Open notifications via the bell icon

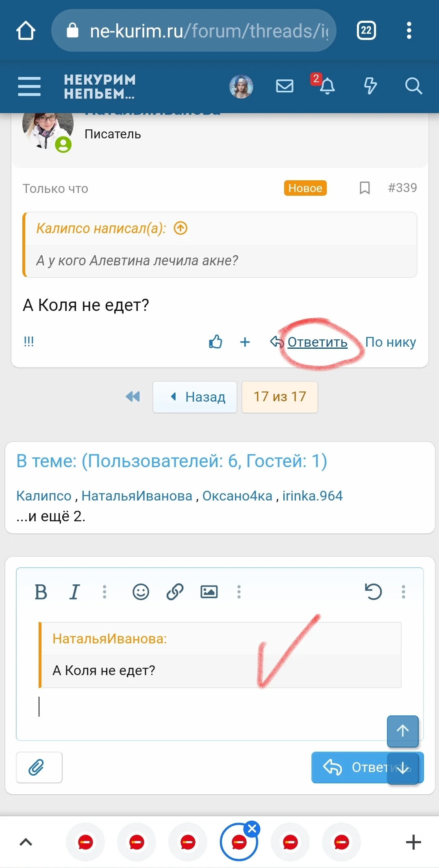pos(328,87)
